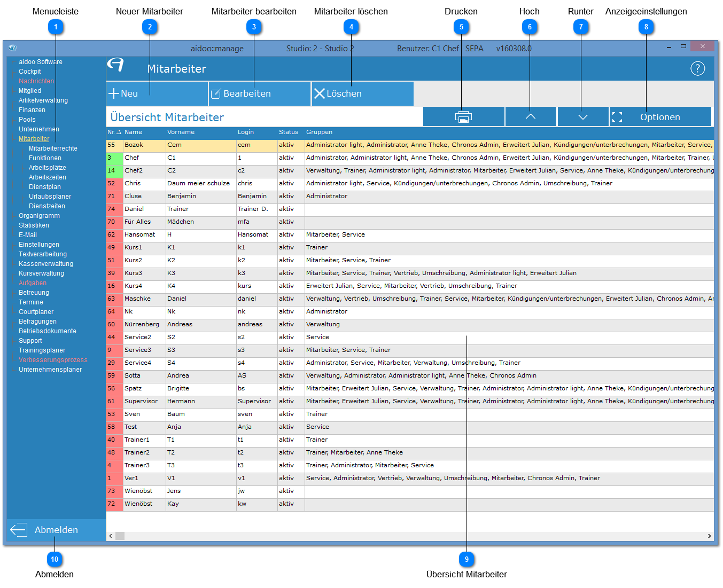This screenshot has width=723, height=588.
Task: Select the Unternehmen menu entry
Action: (x=39, y=129)
